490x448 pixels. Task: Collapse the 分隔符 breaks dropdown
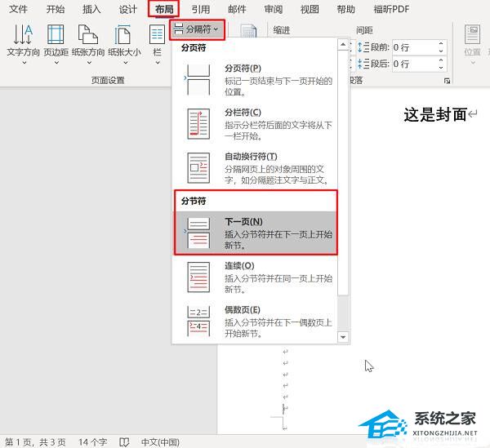point(197,29)
